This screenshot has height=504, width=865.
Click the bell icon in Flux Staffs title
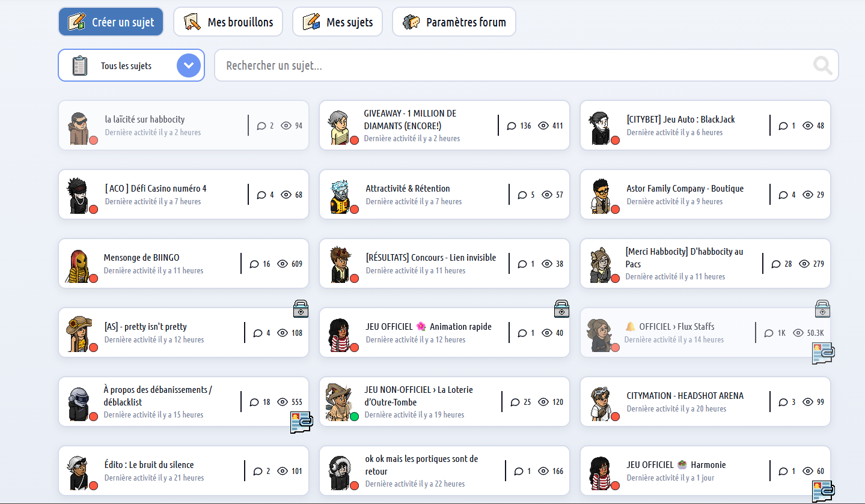pyautogui.click(x=630, y=327)
